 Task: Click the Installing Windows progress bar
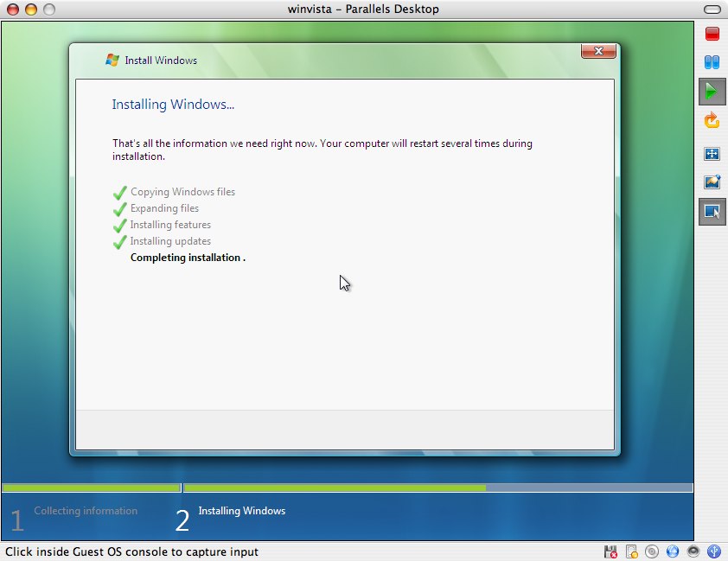pos(438,488)
